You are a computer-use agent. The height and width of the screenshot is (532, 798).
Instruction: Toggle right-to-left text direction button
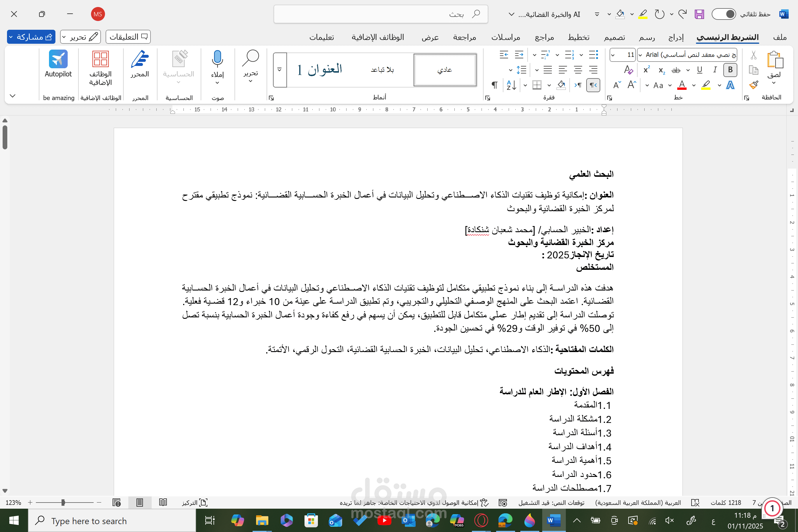(x=593, y=85)
